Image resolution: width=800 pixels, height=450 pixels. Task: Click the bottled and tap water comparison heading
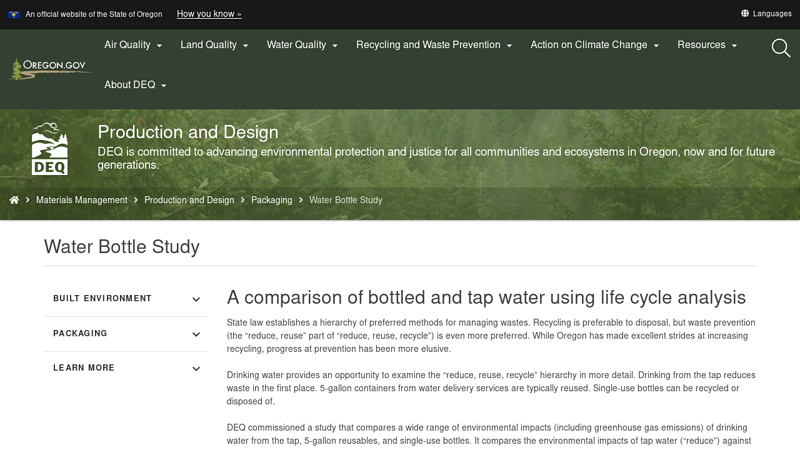(486, 297)
